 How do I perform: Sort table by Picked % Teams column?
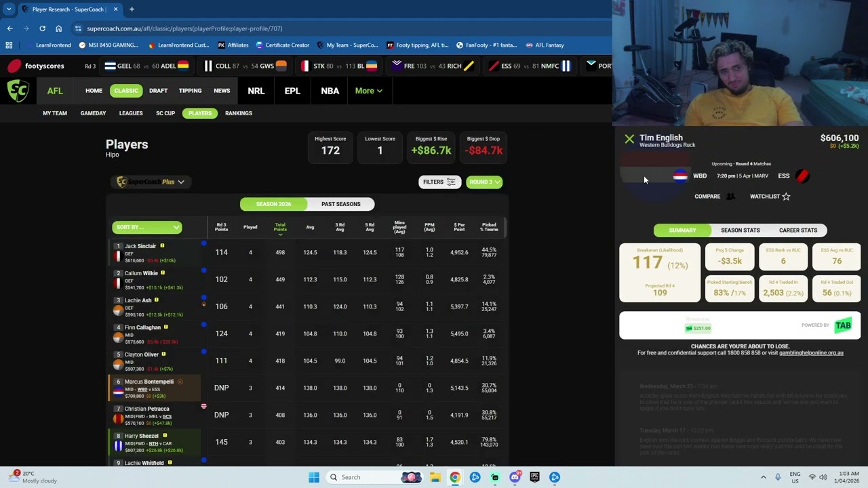click(489, 227)
